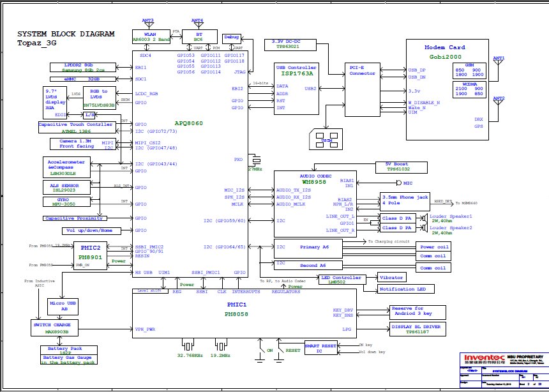Expand the LED Controller LM8502 block
This screenshot has height=392, width=549.
pyautogui.click(x=342, y=279)
